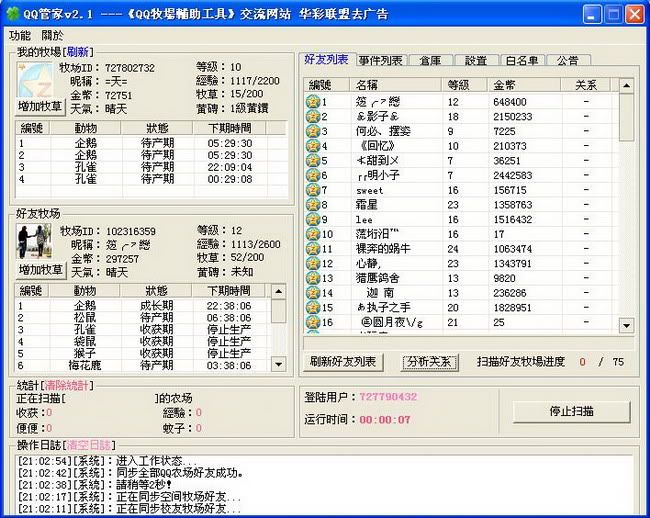Image resolution: width=650 pixels, height=518 pixels.
Task: Click gold value 1828951 in friend list
Action: [512, 308]
